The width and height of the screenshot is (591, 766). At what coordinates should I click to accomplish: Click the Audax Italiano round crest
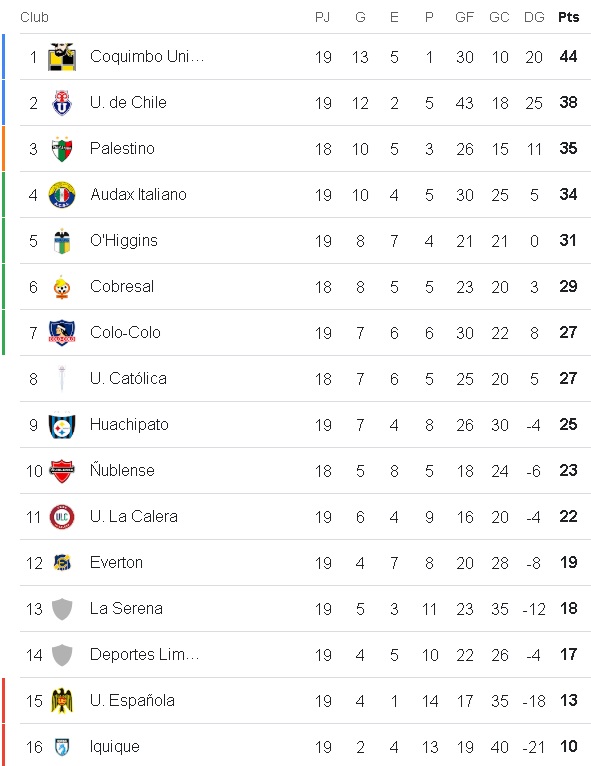click(x=62, y=195)
